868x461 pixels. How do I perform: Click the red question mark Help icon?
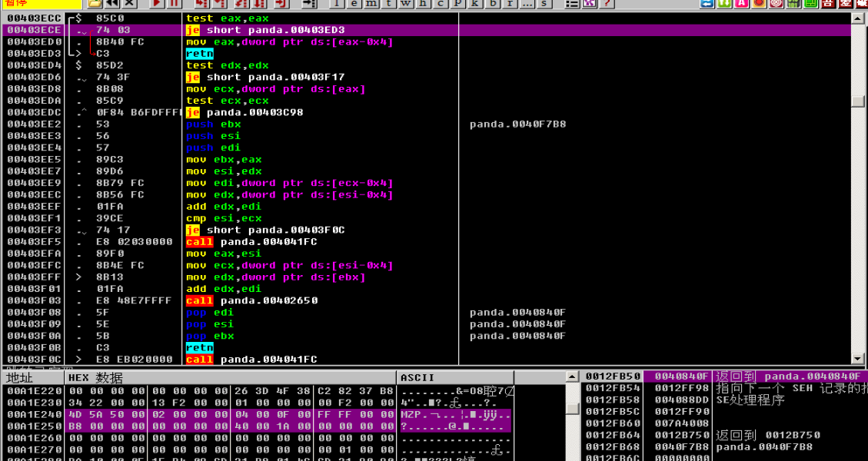click(x=607, y=3)
